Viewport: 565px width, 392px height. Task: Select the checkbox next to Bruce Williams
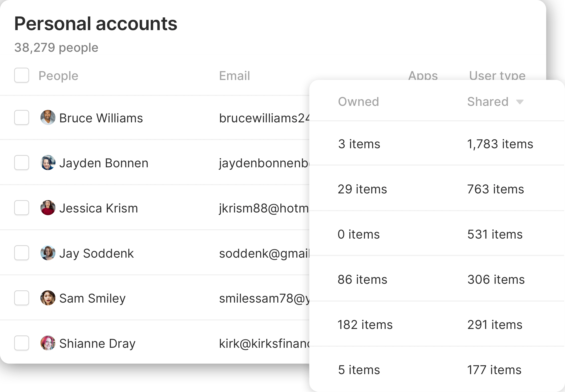coord(22,118)
